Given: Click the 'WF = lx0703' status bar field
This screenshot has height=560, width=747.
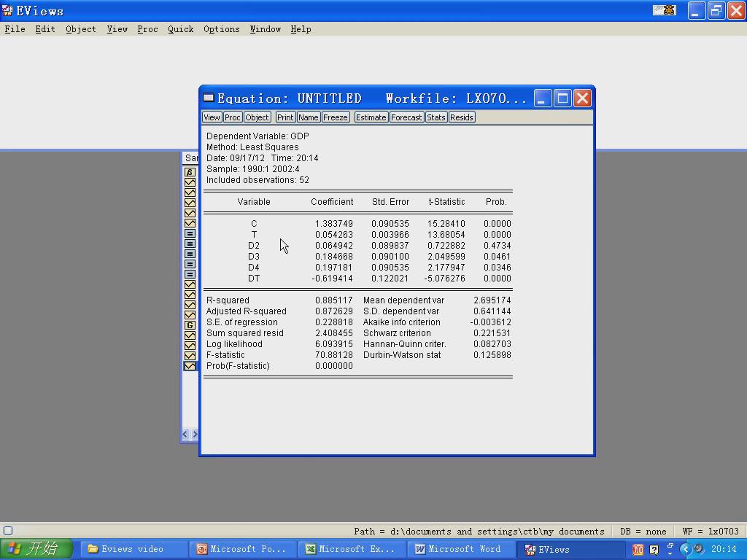Looking at the screenshot, I should (711, 532).
